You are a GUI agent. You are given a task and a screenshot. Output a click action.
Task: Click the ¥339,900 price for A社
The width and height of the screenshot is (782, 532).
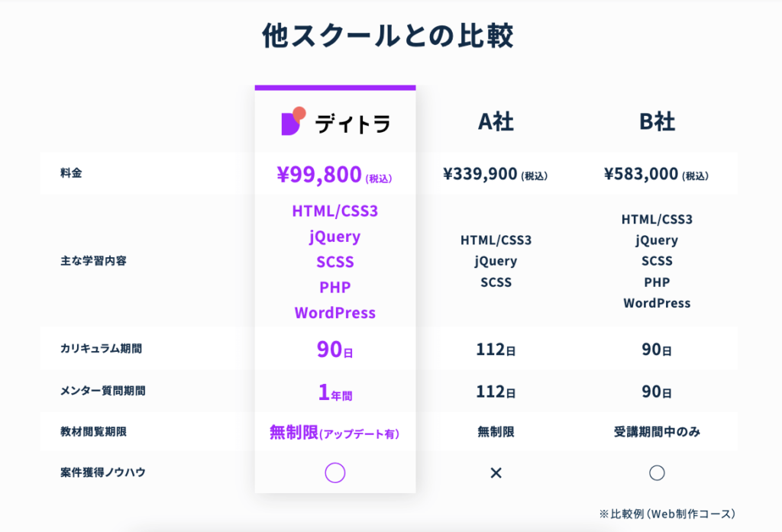coord(480,174)
